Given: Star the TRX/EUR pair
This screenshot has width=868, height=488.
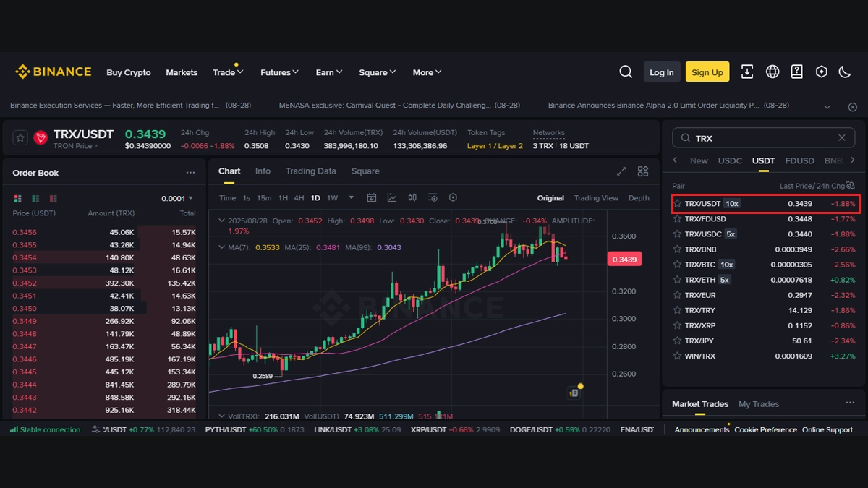Looking at the screenshot, I should click(x=678, y=295).
